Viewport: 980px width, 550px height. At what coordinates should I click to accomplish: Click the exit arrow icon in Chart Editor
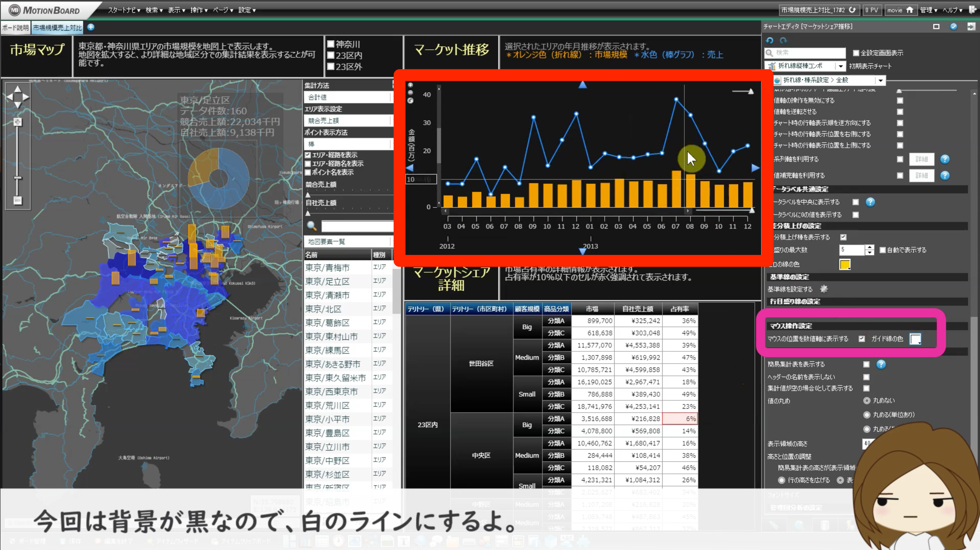pyautogui.click(x=971, y=26)
